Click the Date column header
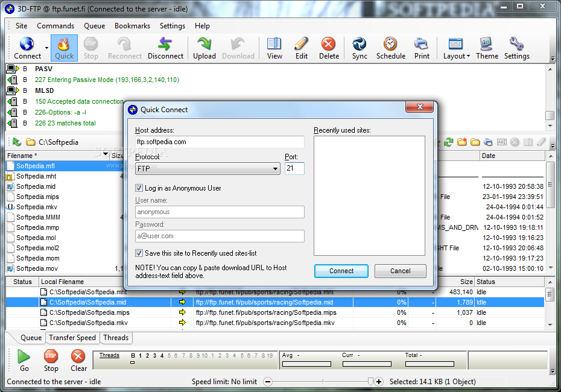 tap(512, 156)
